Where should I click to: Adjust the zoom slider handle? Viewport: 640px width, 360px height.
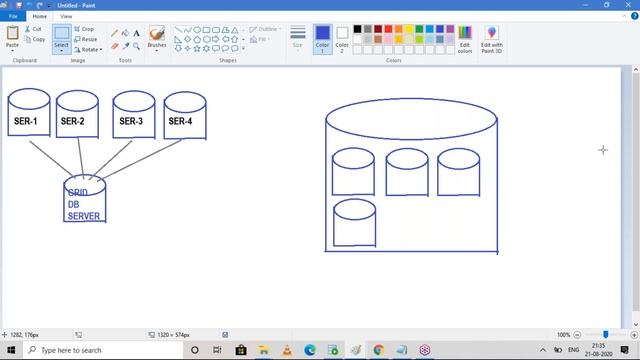(606, 335)
